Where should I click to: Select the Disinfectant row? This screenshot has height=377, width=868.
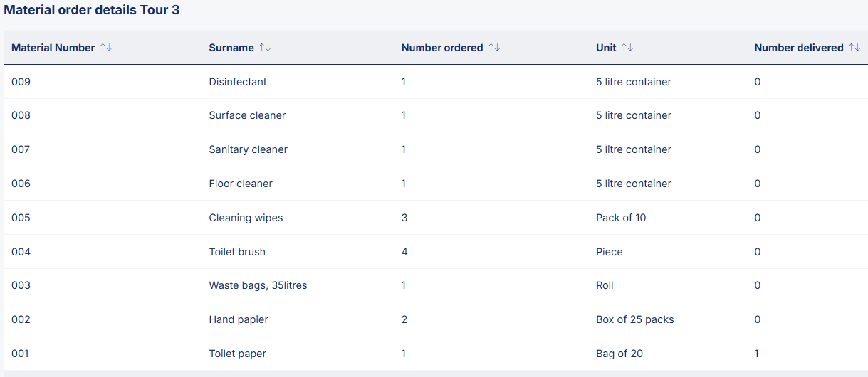(238, 82)
